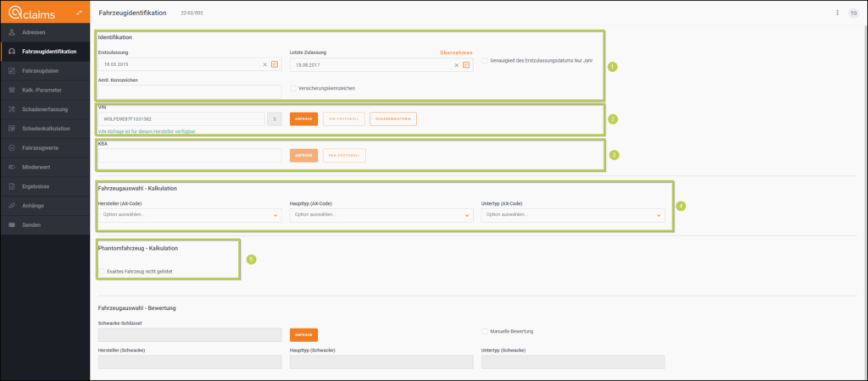Go to Fahrzeugdaten in the sidebar
The height and width of the screenshot is (381, 868).
point(41,71)
